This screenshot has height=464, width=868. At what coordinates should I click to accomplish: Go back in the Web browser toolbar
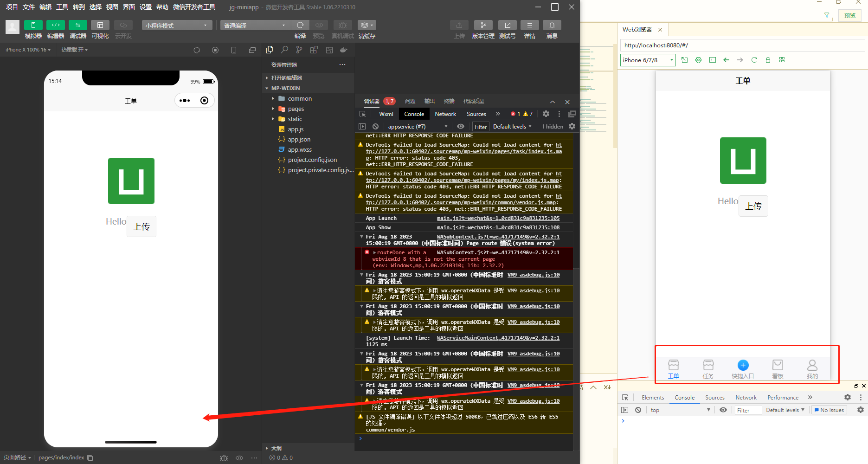coord(727,60)
